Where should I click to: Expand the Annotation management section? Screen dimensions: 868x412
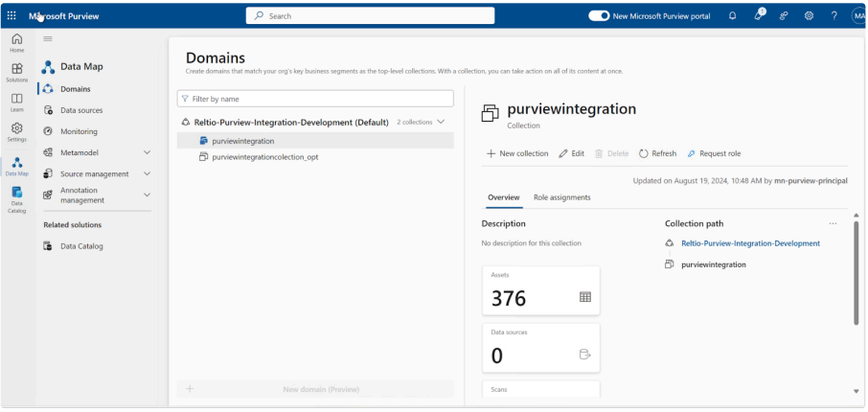click(x=147, y=195)
